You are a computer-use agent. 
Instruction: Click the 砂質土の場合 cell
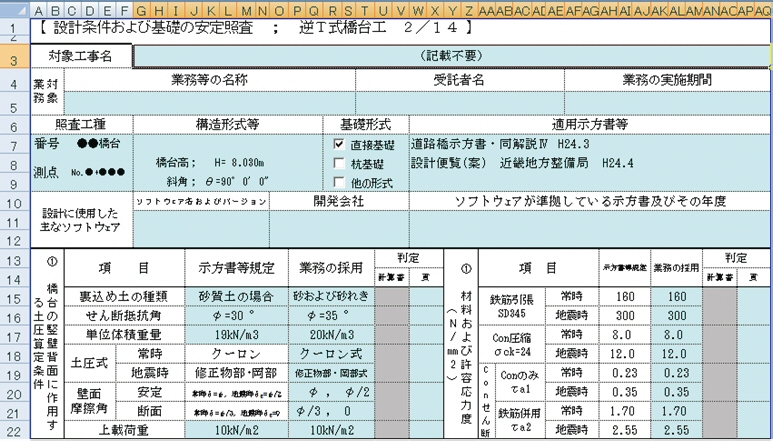236,297
